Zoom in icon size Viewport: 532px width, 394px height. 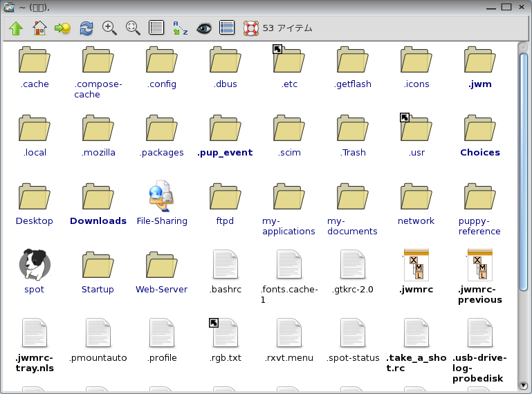click(109, 28)
